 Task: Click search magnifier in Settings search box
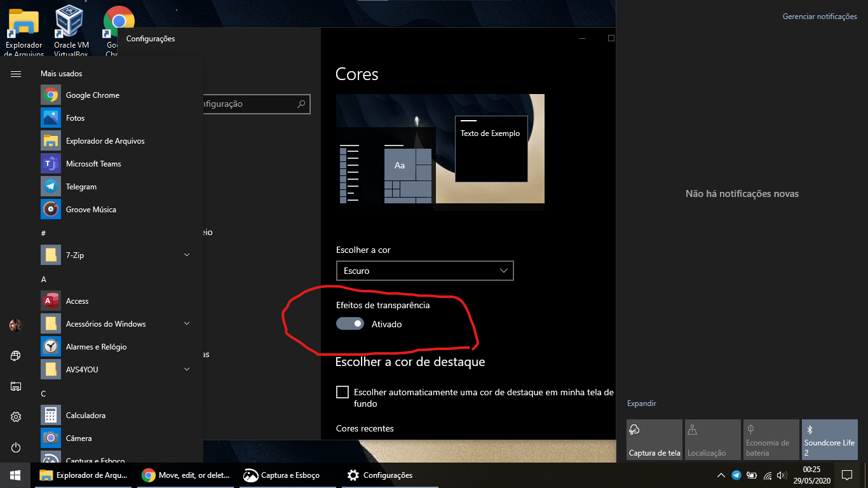[302, 104]
